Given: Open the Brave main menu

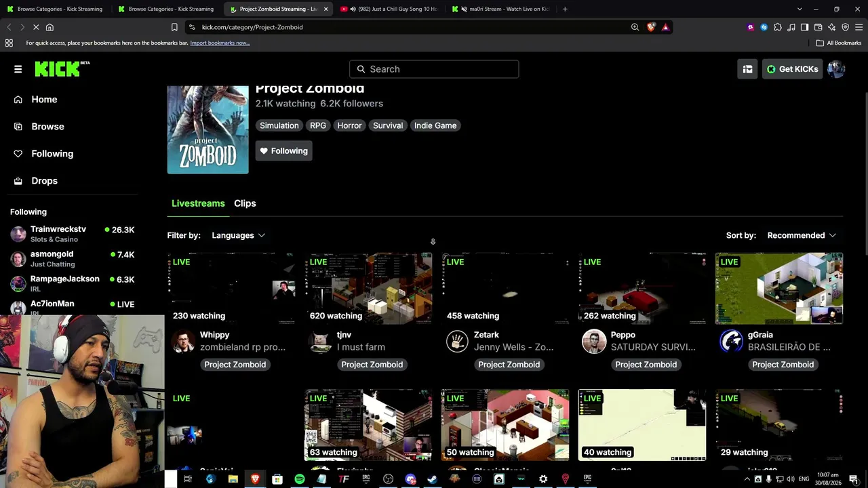Looking at the screenshot, I should 859,27.
